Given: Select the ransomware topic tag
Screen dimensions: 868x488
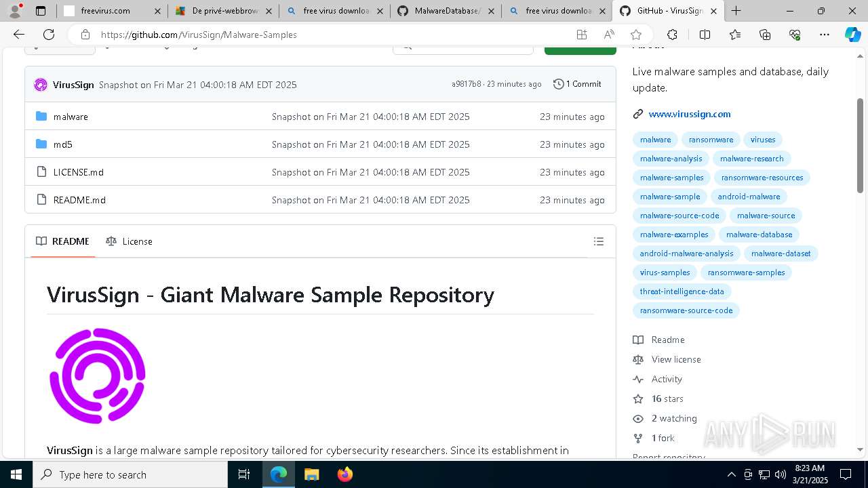Looking at the screenshot, I should click(x=711, y=140).
